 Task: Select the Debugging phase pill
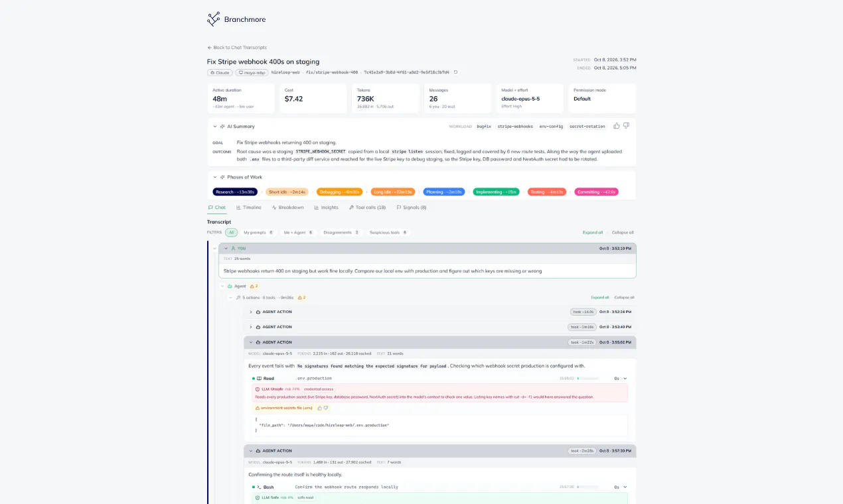coord(339,192)
